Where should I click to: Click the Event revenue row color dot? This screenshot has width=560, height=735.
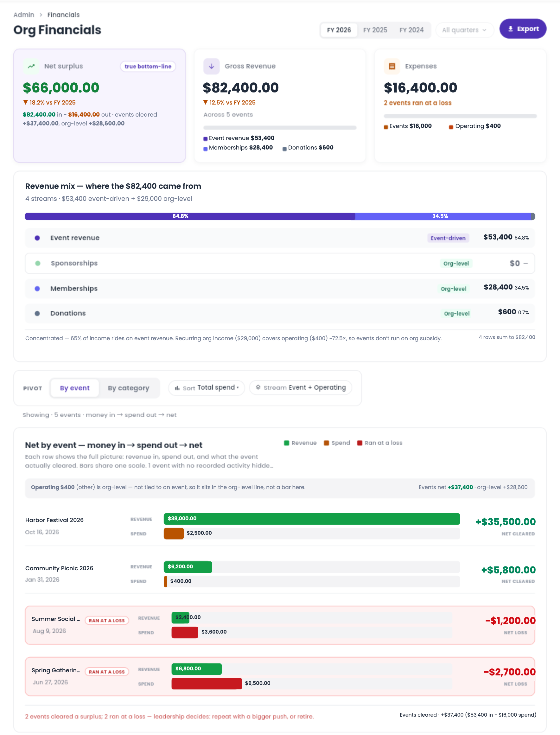pos(37,238)
